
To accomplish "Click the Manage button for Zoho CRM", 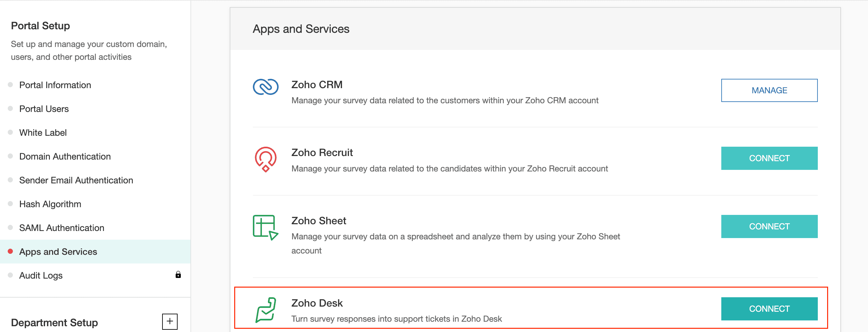I will [x=769, y=90].
